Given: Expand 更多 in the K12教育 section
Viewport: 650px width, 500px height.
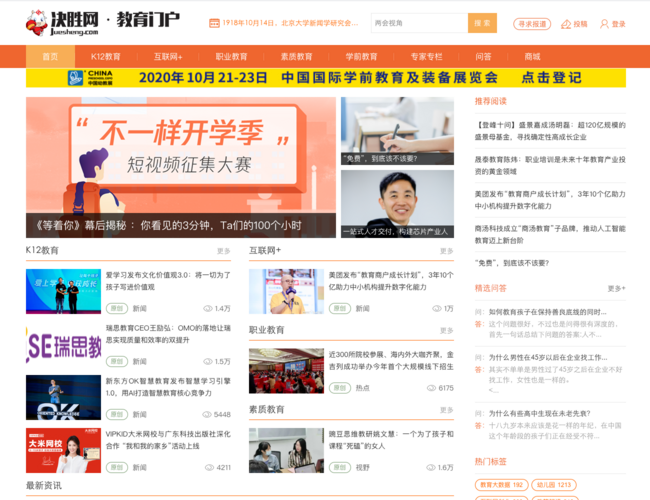Looking at the screenshot, I should pyautogui.click(x=223, y=251).
